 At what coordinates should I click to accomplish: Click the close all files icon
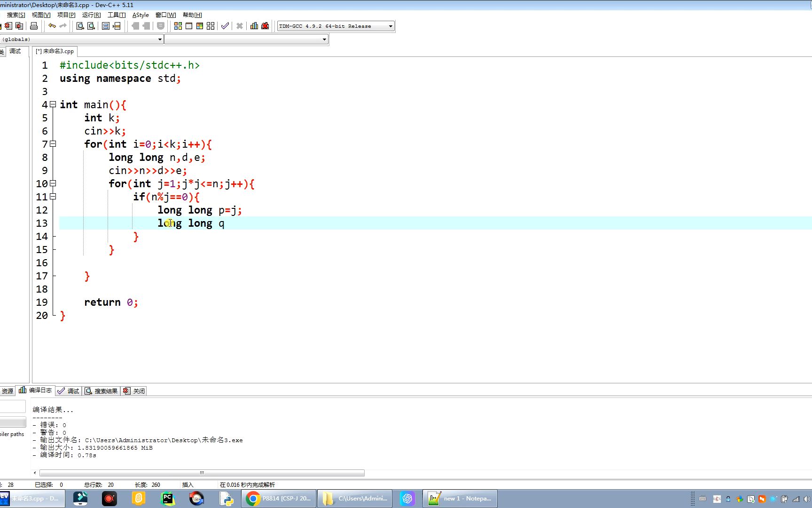tap(19, 26)
